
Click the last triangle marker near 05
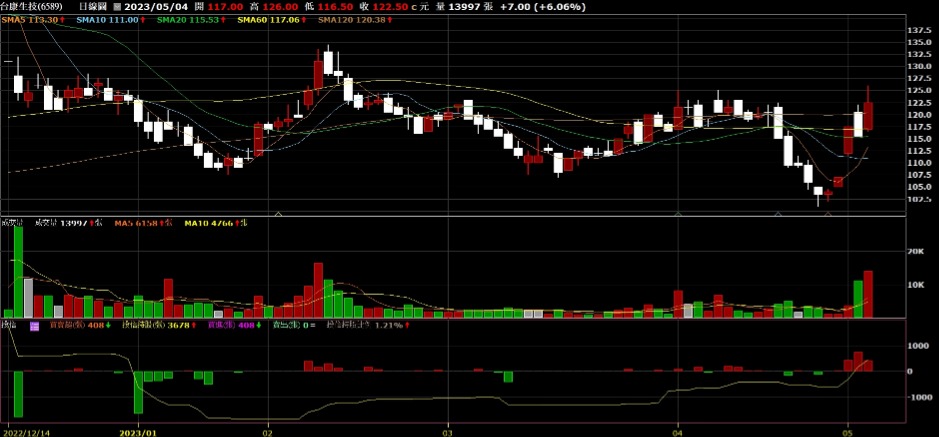828,213
